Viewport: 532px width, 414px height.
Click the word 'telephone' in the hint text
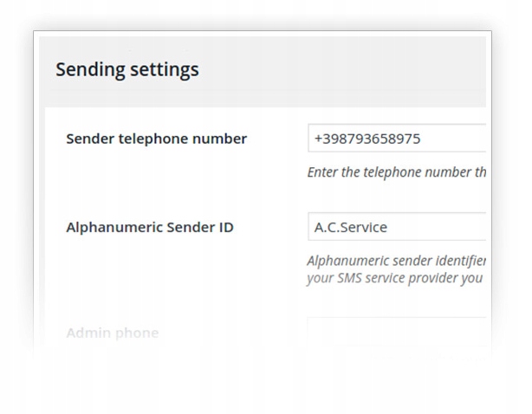(x=370, y=172)
